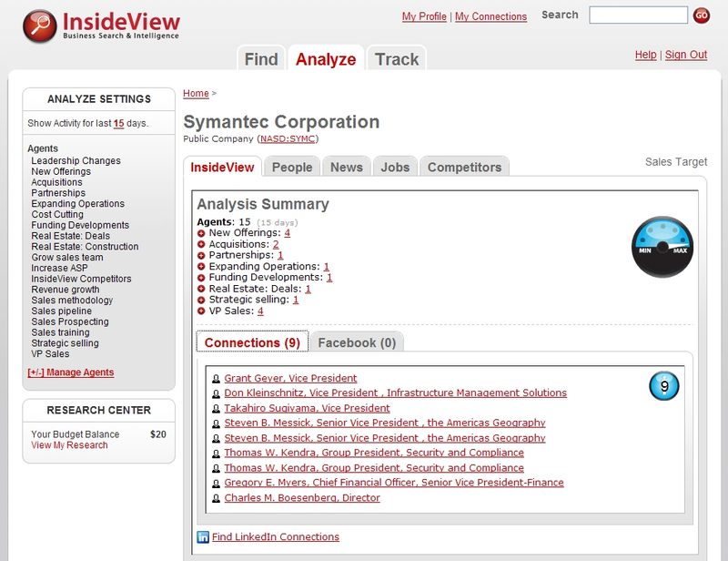This screenshot has height=561, width=728.
Task: Click Manage Agents link
Action: (71, 372)
